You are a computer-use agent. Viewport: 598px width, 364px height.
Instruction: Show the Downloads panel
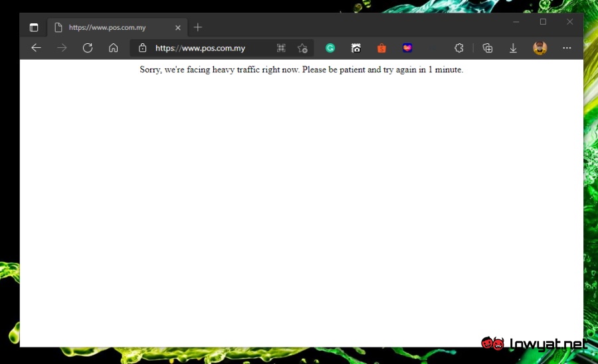point(514,48)
